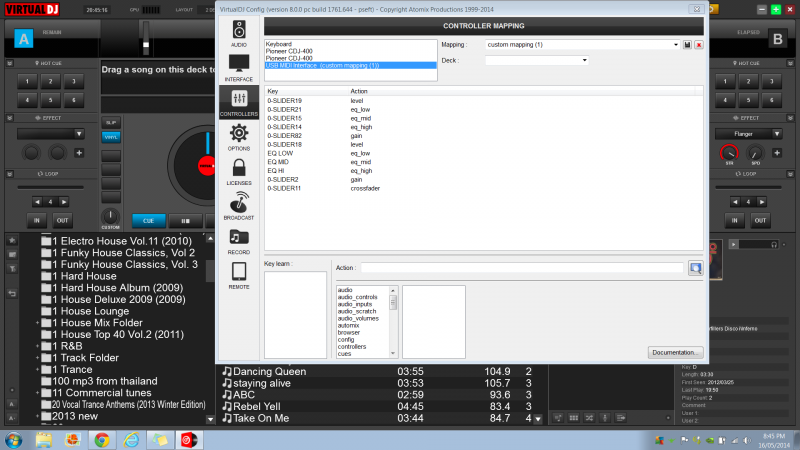Open the Remote section
The width and height of the screenshot is (800, 450).
[239, 276]
